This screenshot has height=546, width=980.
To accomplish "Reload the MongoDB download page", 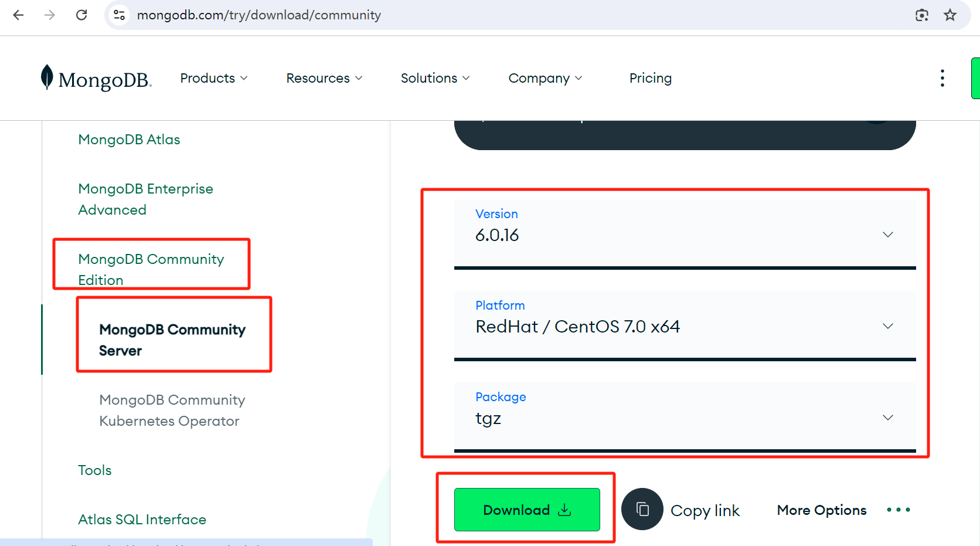I will (81, 15).
